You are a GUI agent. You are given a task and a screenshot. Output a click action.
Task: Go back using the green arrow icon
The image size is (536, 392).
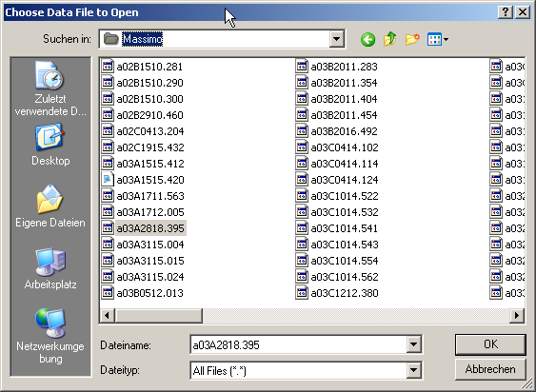click(x=367, y=40)
